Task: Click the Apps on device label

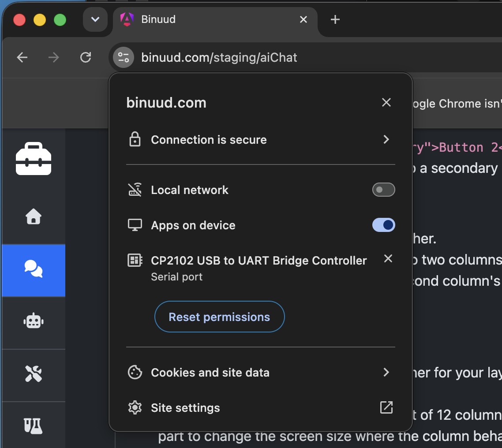Action: pos(193,225)
